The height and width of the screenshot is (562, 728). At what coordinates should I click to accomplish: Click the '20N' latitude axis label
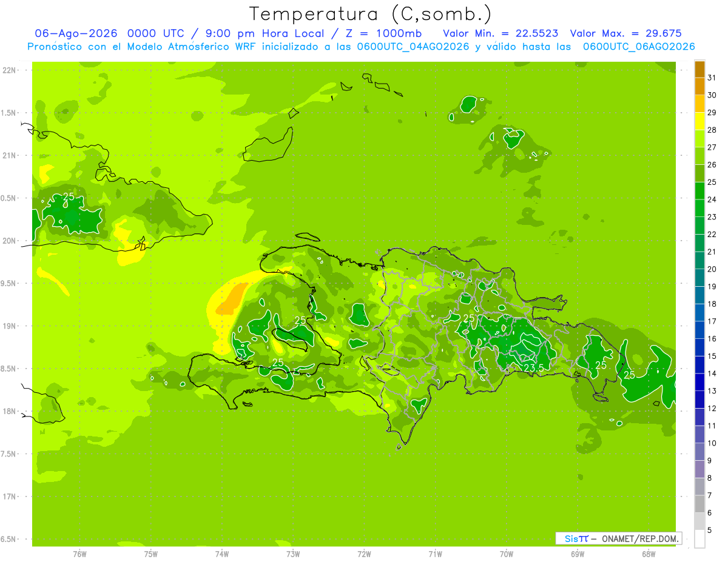9,241
